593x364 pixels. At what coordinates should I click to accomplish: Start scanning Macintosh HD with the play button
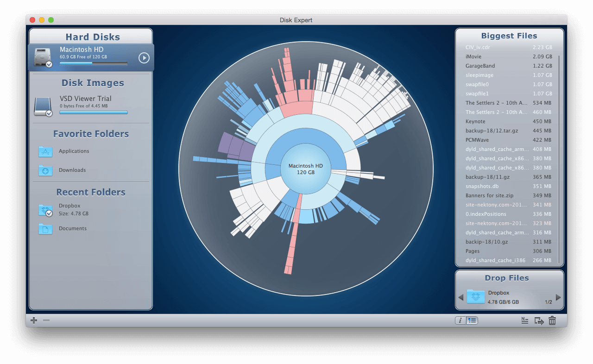click(x=144, y=58)
